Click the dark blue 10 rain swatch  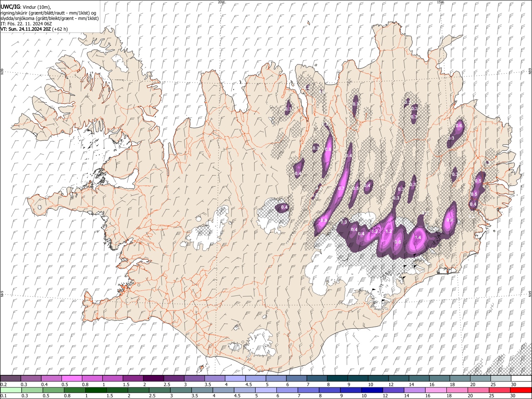click(x=371, y=390)
